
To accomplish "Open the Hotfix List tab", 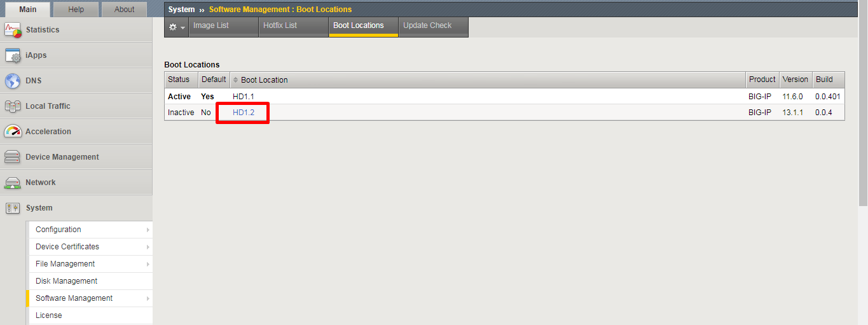I will (x=293, y=27).
